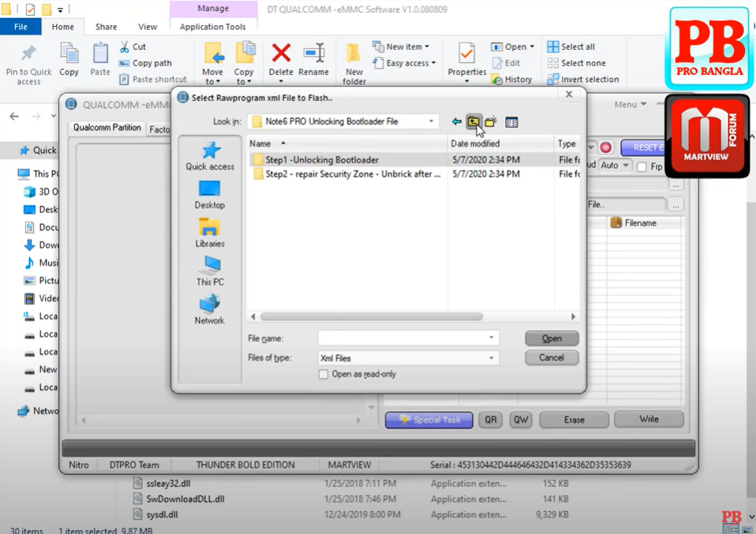Click the Open button in file dialog
The width and height of the screenshot is (756, 534).
552,338
